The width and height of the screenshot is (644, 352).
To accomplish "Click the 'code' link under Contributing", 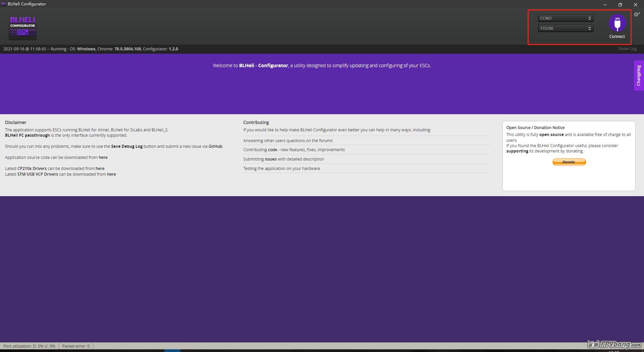I will coord(272,150).
